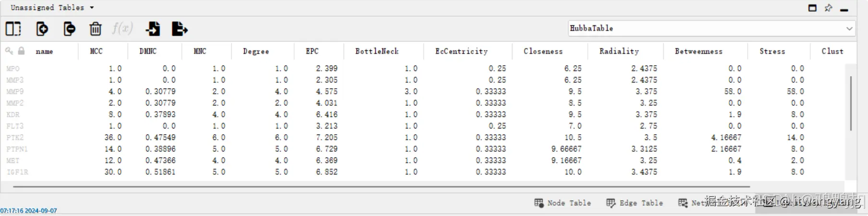Sort by the Closeness column header
Viewport: 868px width, 216px height.
pos(543,51)
